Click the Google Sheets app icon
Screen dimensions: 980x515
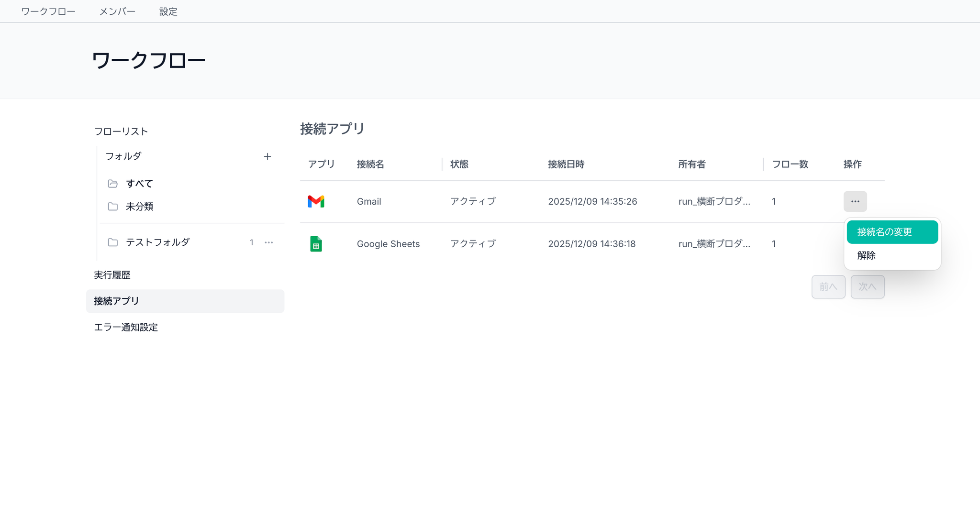[316, 244]
